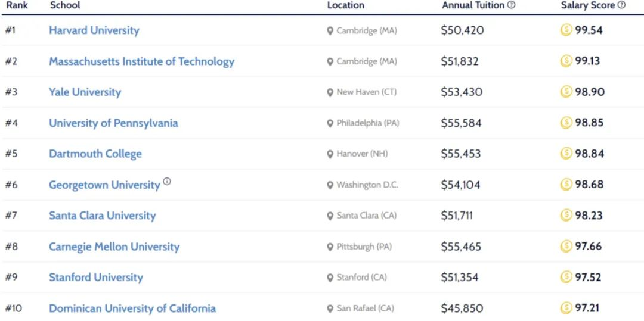Image resolution: width=644 pixels, height=321 pixels.
Task: Click the location pin next to San Rafael
Action: pyautogui.click(x=330, y=308)
